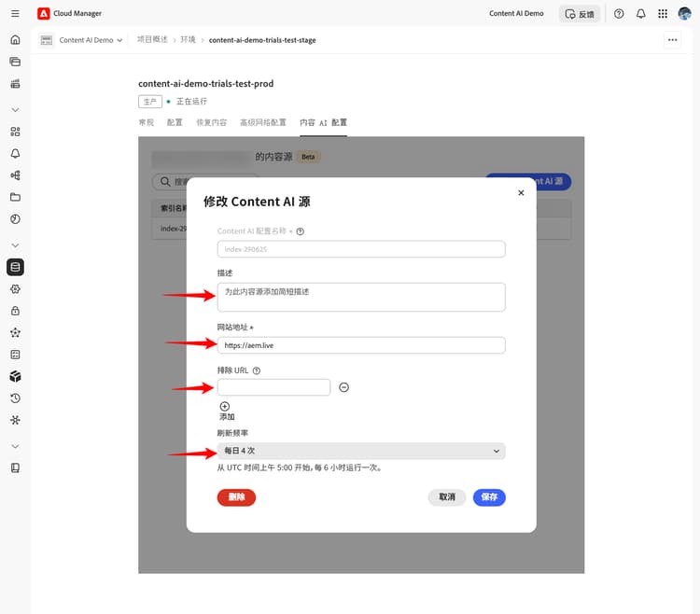This screenshot has width=700, height=614.
Task: Open the three-dots more options button
Action: pos(672,40)
